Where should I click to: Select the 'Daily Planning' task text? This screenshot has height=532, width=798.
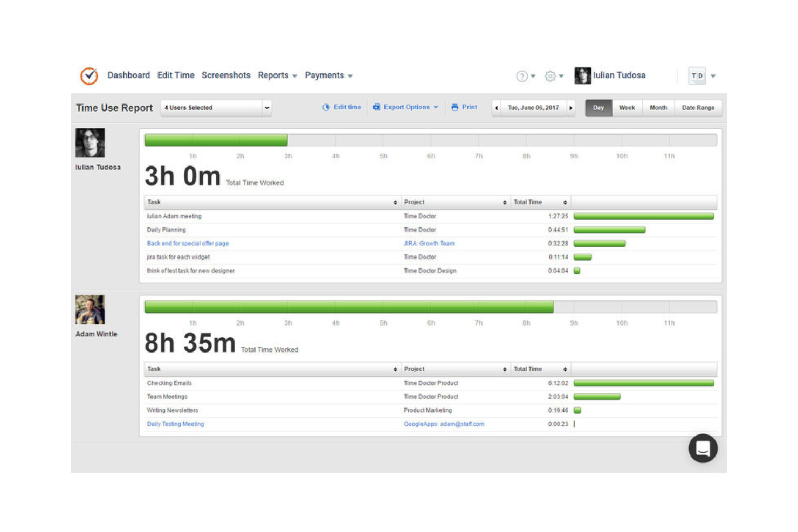(x=166, y=230)
